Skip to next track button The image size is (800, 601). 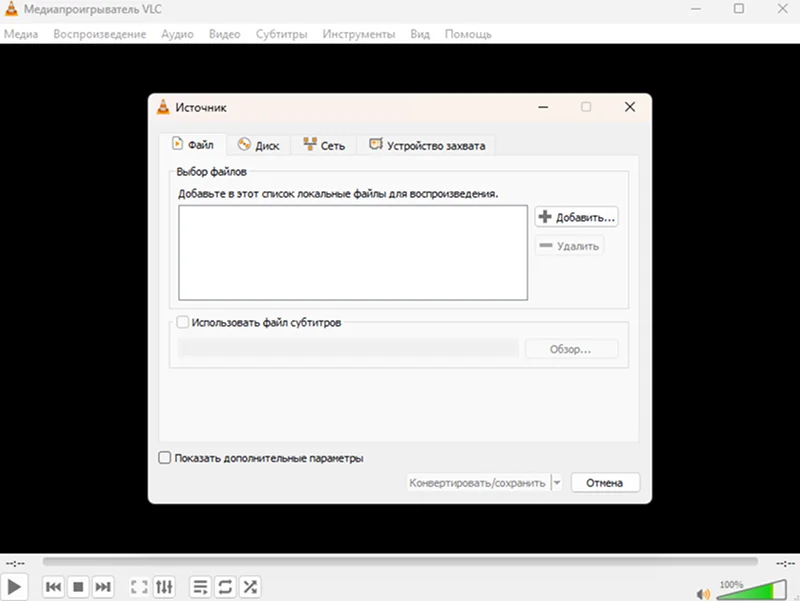point(103,587)
